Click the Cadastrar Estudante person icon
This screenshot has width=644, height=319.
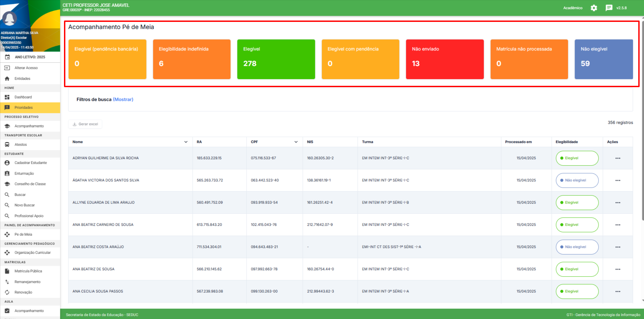[x=7, y=163]
